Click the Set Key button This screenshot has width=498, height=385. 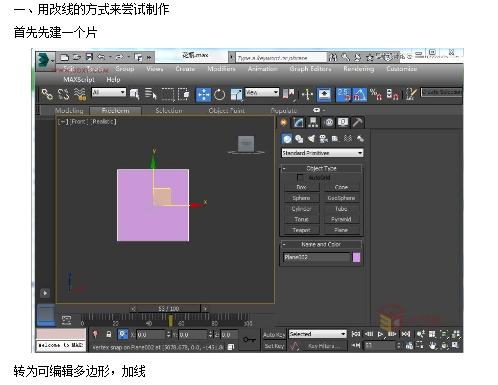click(x=274, y=346)
